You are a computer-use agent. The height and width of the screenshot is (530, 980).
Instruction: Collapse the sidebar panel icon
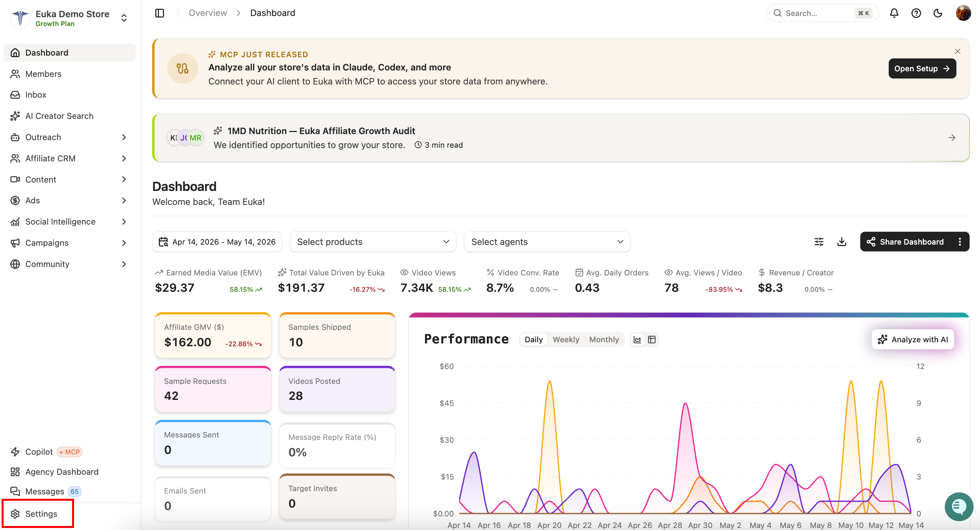[x=159, y=13]
